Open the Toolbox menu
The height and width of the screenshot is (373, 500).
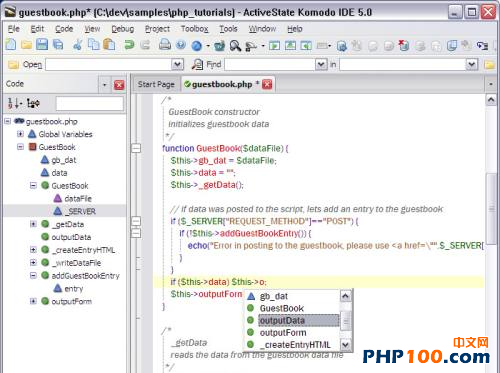click(x=195, y=29)
